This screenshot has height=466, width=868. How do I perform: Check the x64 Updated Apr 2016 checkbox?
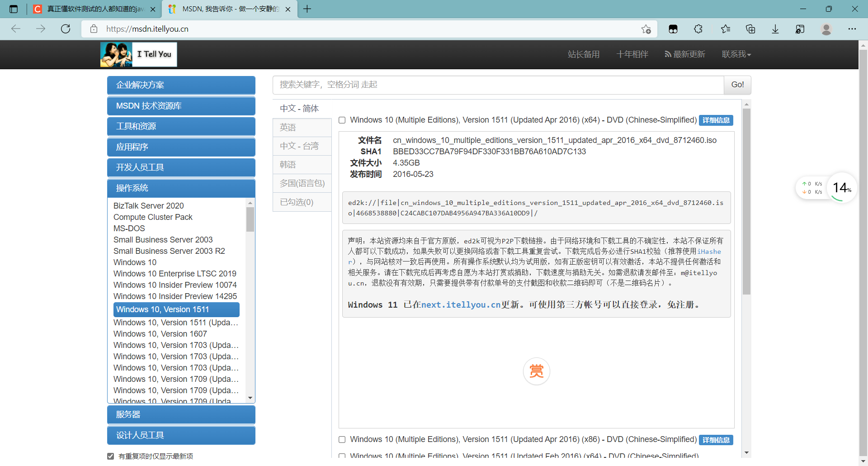coord(342,120)
